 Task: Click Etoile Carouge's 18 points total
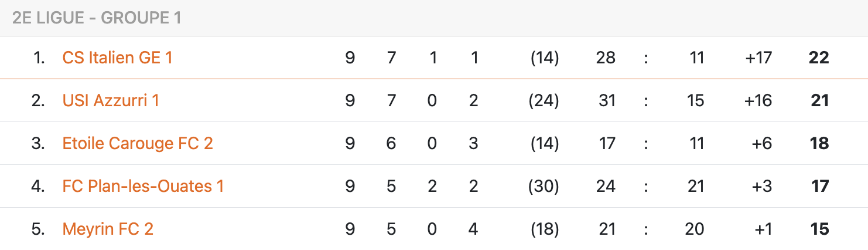(x=819, y=143)
